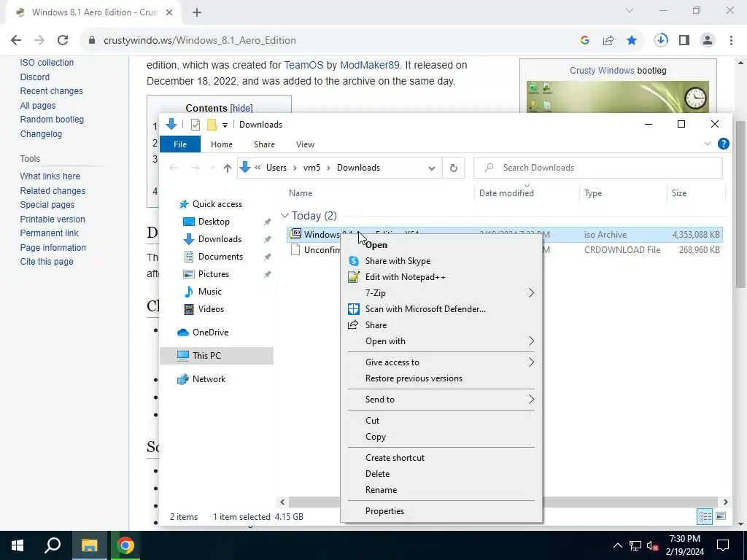Expand the Open with submenu
The height and width of the screenshot is (560, 747).
531,341
